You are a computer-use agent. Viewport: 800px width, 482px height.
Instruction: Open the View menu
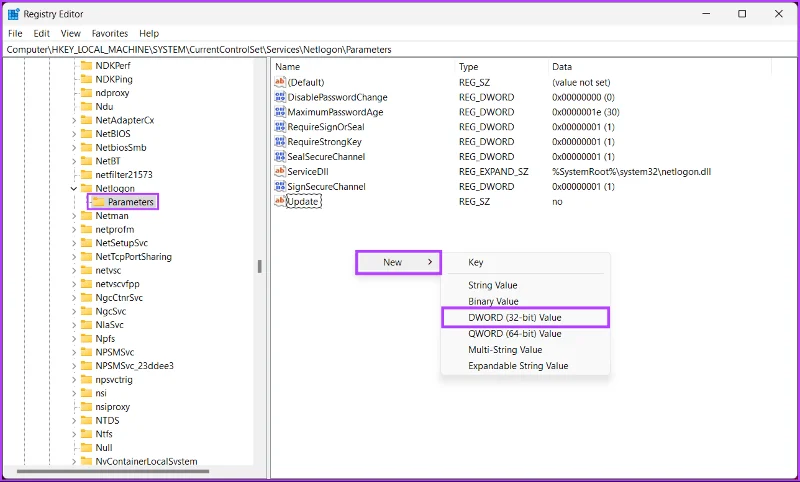70,33
